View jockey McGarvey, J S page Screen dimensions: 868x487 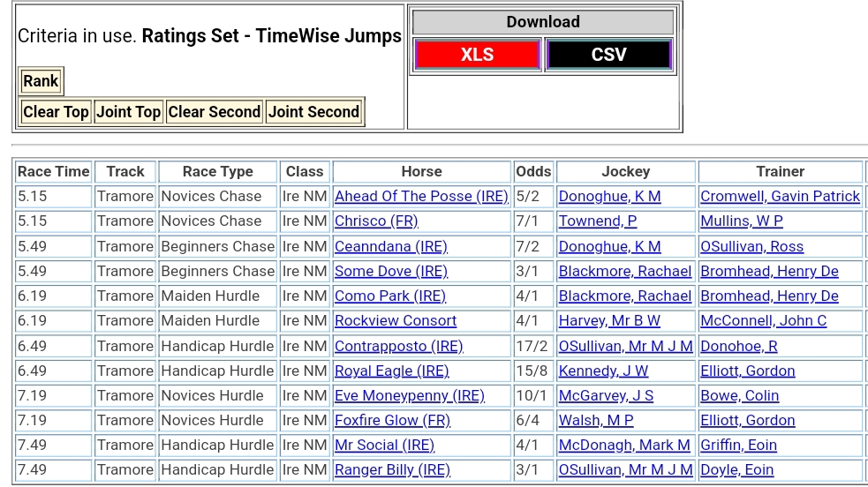point(606,395)
